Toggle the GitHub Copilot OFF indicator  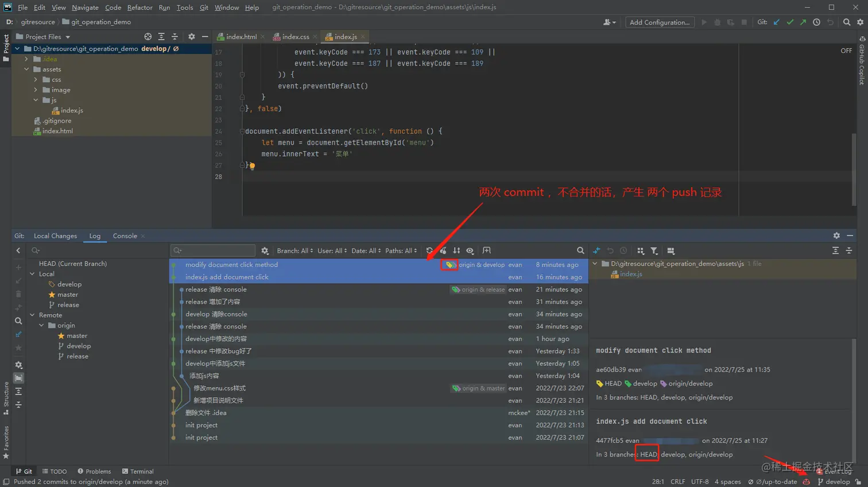[846, 50]
